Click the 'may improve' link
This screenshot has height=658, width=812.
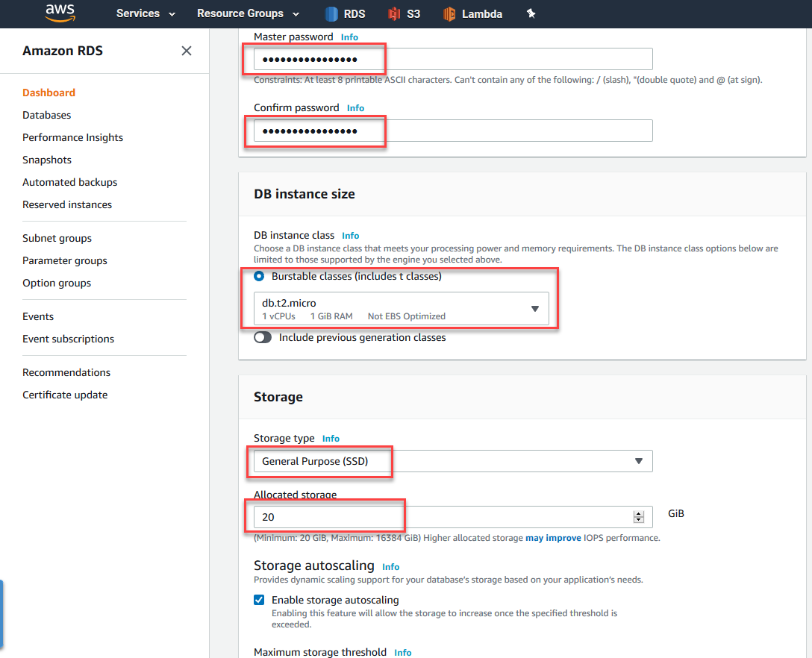(553, 538)
